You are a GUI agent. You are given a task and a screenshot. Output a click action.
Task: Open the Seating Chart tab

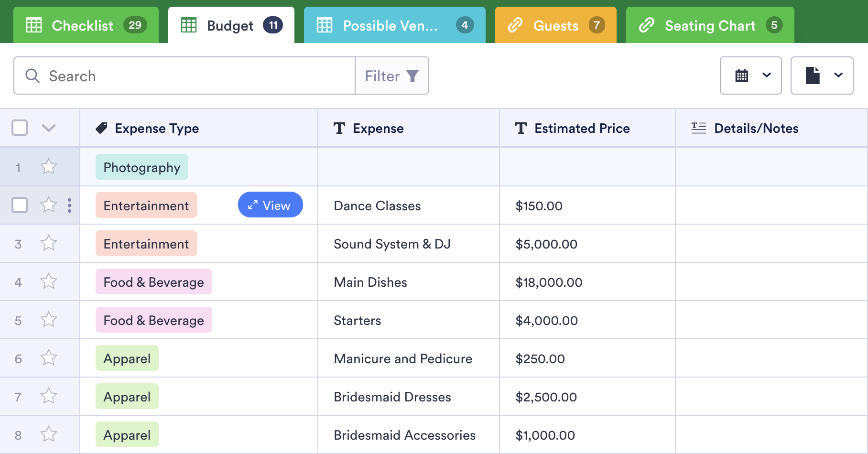tap(710, 25)
